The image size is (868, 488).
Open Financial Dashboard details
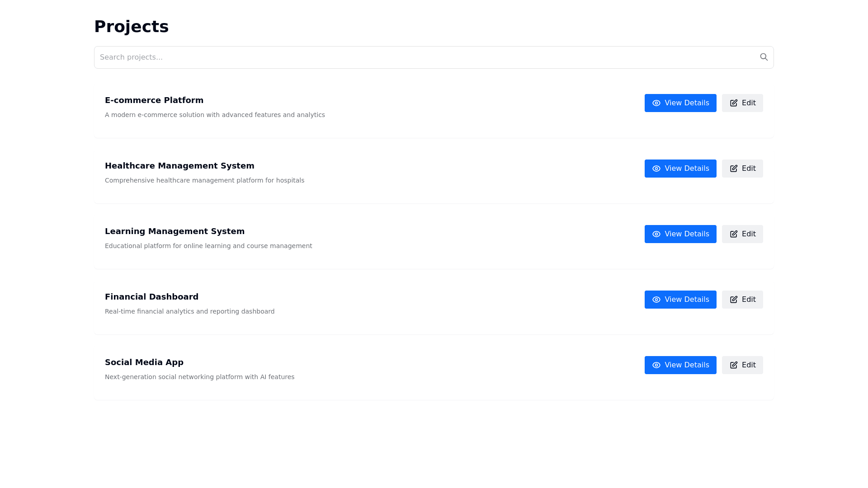click(680, 300)
